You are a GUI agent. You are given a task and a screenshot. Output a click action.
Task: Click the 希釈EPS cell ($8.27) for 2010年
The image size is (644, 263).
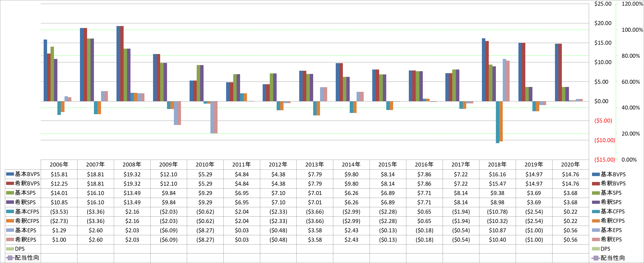205,240
